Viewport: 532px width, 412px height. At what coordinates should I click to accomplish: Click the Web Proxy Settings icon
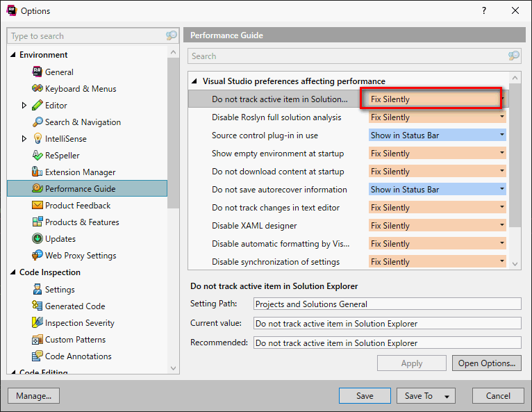point(37,255)
